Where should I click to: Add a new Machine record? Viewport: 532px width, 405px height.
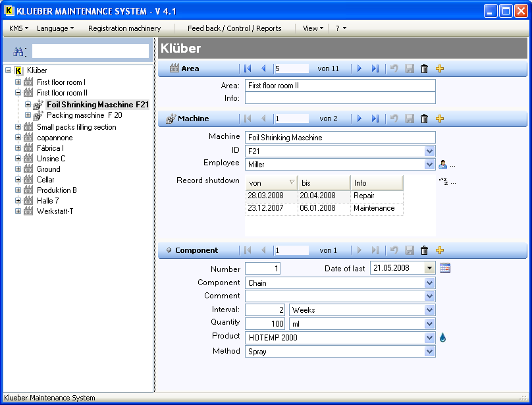point(440,119)
